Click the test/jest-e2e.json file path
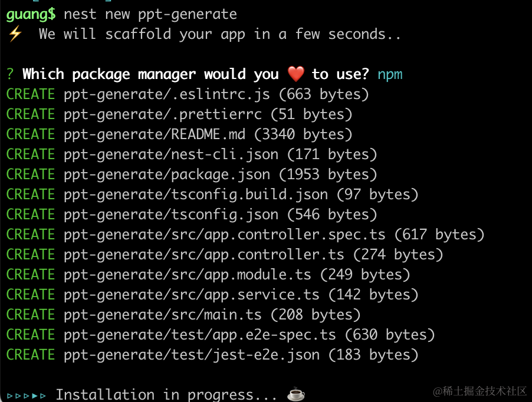532x402 pixels. (x=192, y=355)
